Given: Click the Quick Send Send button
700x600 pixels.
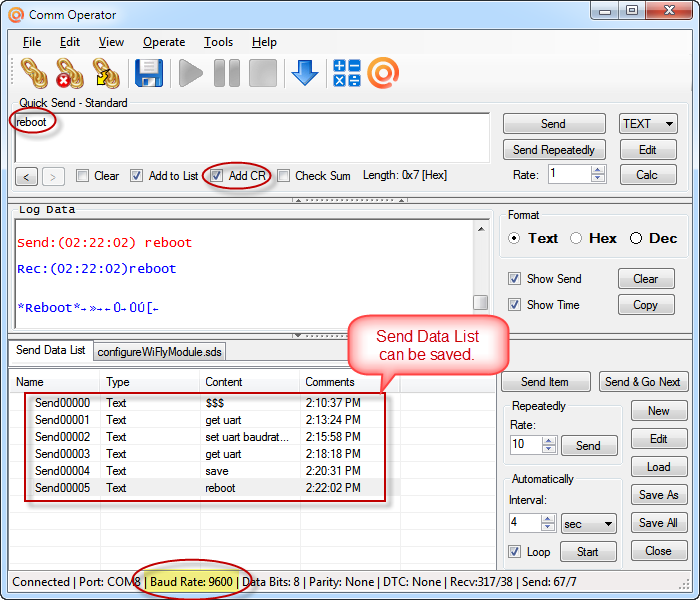Looking at the screenshot, I should [554, 124].
